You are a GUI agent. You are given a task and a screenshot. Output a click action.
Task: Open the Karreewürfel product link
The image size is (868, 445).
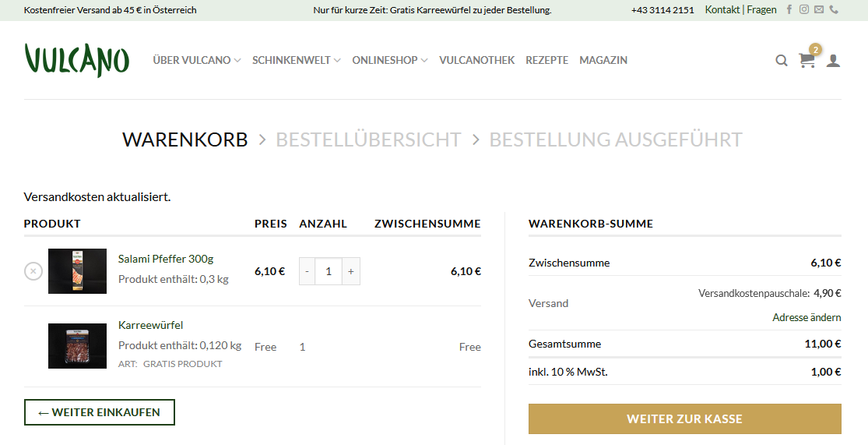[150, 325]
